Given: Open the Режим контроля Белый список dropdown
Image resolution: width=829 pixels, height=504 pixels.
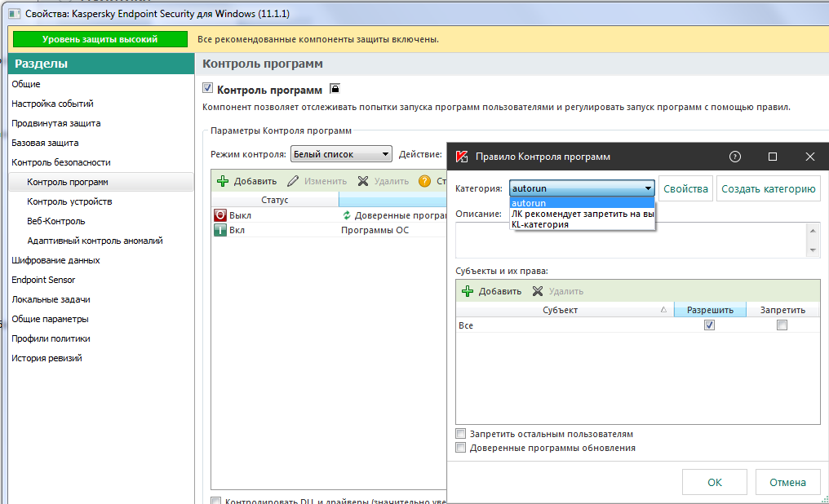Looking at the screenshot, I should pos(342,154).
